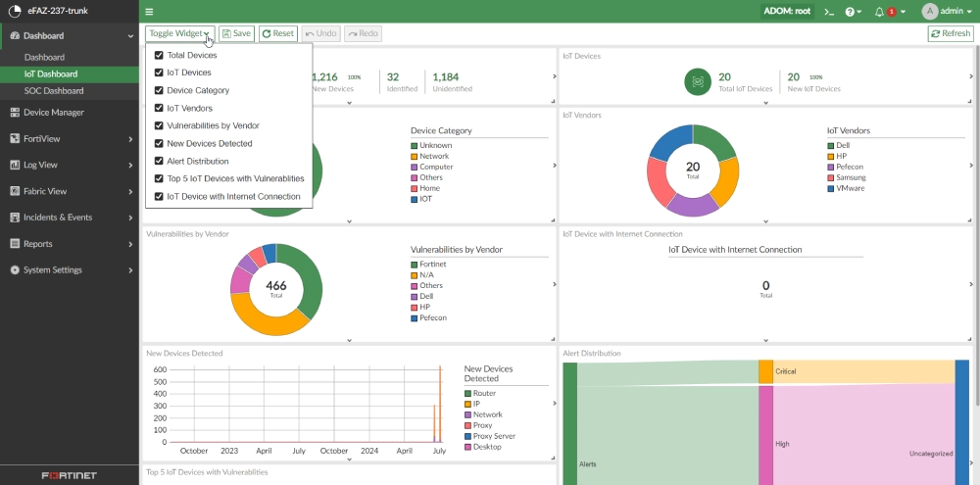This screenshot has width=980, height=485.
Task: Click the hamburger menu icon in header
Action: [x=149, y=12]
